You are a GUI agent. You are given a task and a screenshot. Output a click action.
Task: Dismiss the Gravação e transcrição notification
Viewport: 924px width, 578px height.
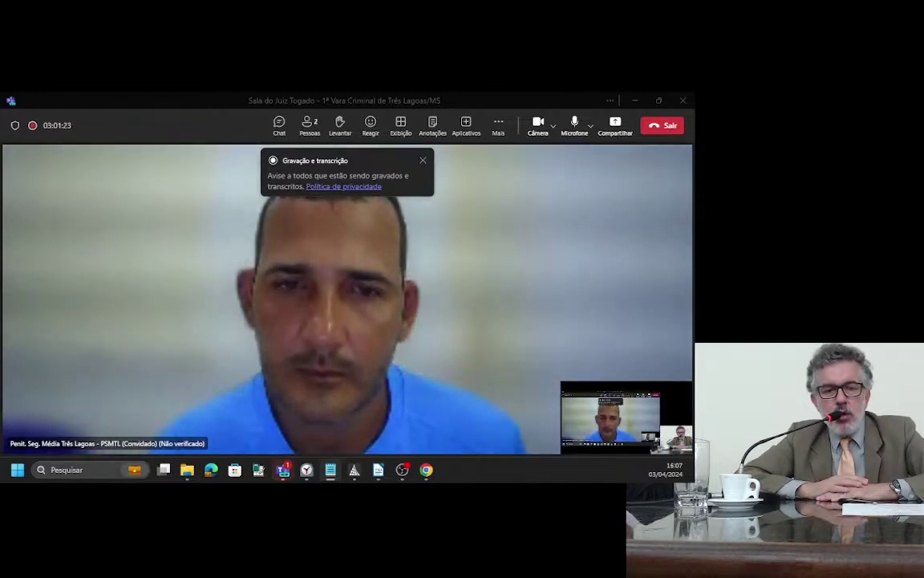(x=423, y=161)
